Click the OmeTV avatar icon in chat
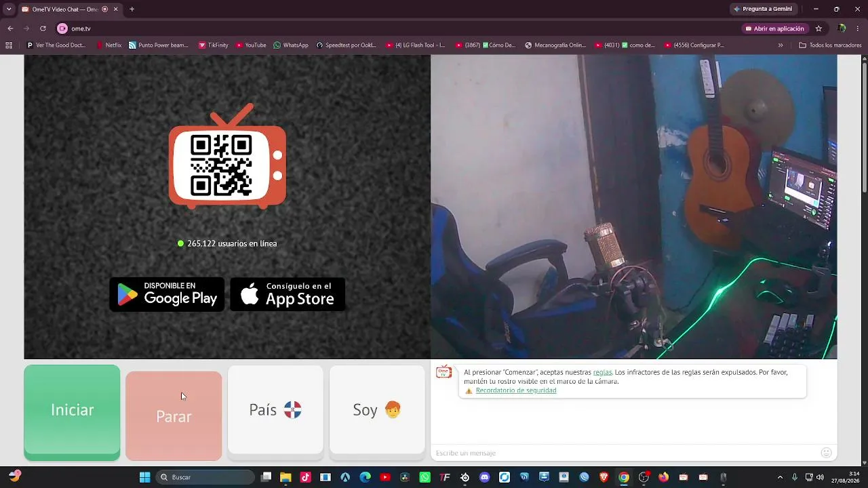The height and width of the screenshot is (488, 868). coord(444,372)
